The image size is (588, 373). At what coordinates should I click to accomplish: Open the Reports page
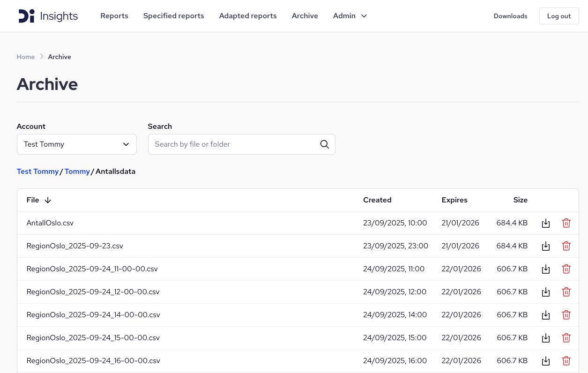point(114,16)
